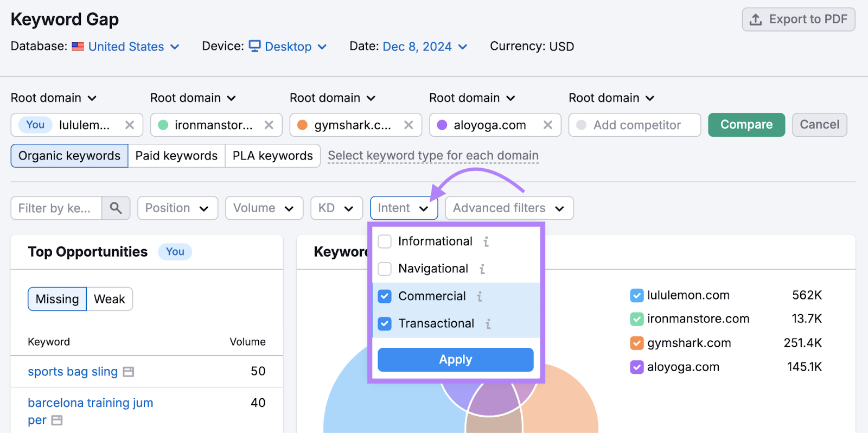Expand the Position filter dropdown
Viewport: 868px width, 433px height.
tap(177, 208)
